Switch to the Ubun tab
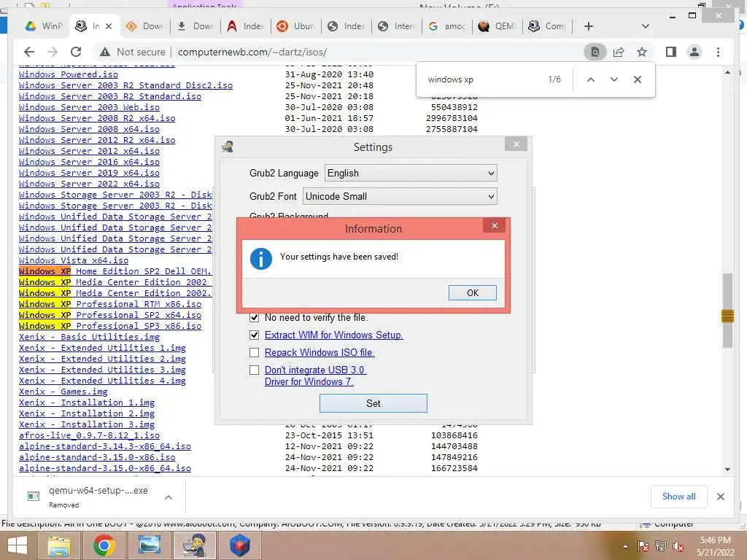747x560 pixels. pyautogui.click(x=295, y=26)
